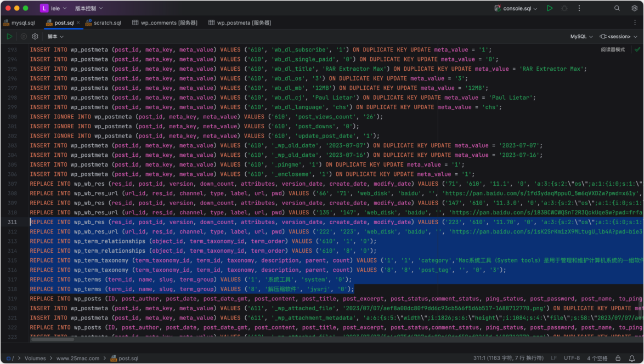Change the UTF-8 file encoding
Image resolution: width=644 pixels, height=364 pixels.
tap(572, 359)
